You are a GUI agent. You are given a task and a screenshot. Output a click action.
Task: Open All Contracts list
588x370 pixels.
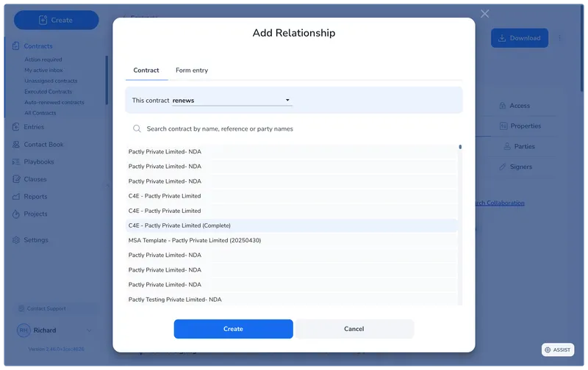point(40,113)
